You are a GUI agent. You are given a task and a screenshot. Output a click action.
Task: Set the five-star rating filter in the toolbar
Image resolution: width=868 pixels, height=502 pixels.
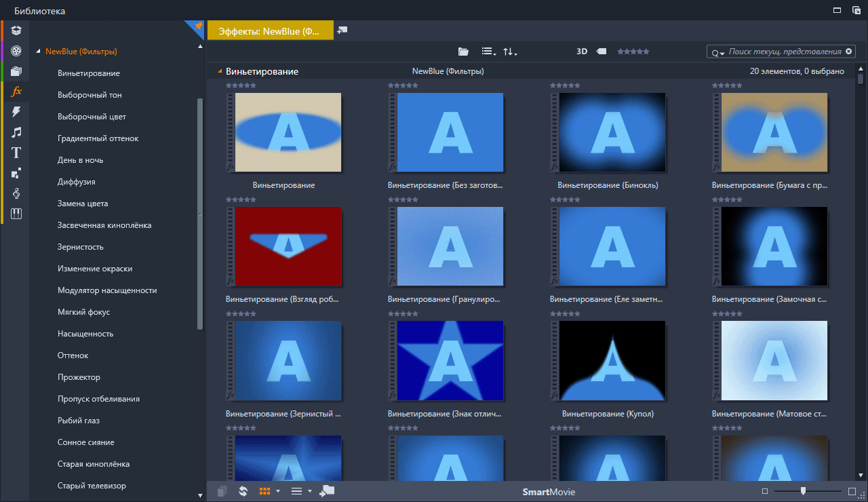[x=633, y=52]
